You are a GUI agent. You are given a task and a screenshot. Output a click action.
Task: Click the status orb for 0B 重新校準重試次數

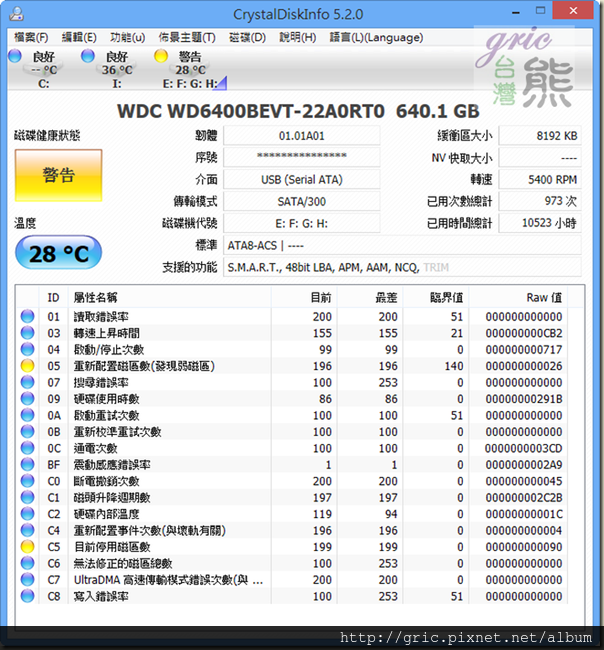[27, 432]
